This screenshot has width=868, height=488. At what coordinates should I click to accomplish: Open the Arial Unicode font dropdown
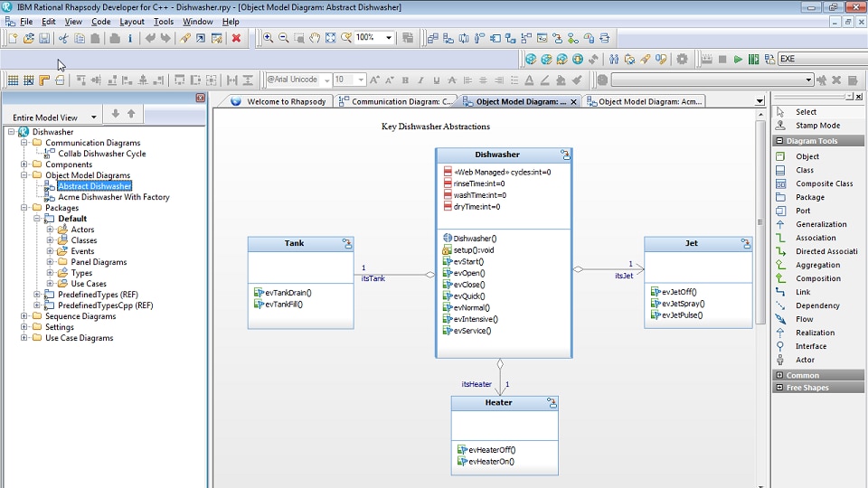(326, 80)
